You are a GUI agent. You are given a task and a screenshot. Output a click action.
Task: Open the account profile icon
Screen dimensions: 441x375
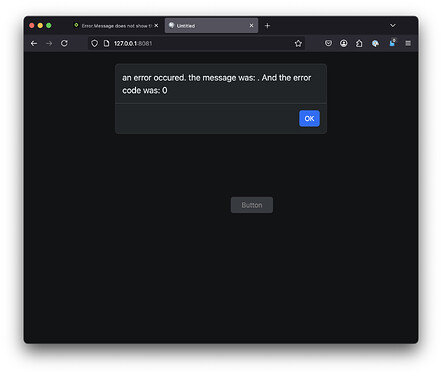(x=344, y=43)
